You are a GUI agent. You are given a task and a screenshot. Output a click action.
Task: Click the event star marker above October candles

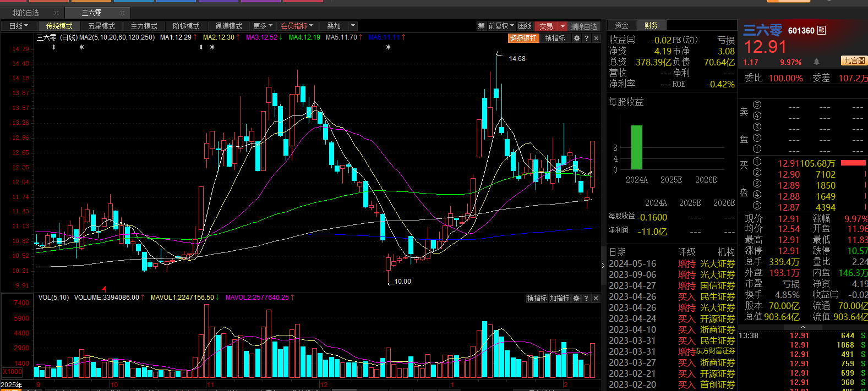(81, 47)
